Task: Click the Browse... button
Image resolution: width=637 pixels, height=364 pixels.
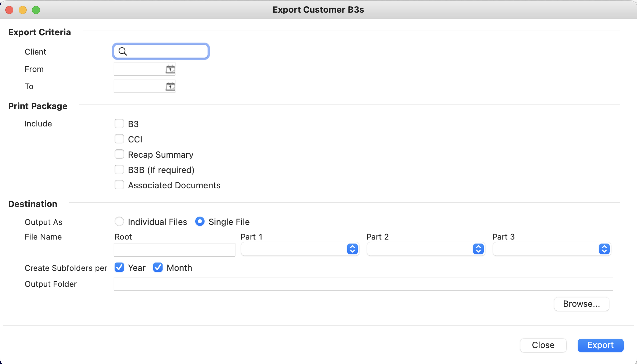Action: tap(581, 304)
